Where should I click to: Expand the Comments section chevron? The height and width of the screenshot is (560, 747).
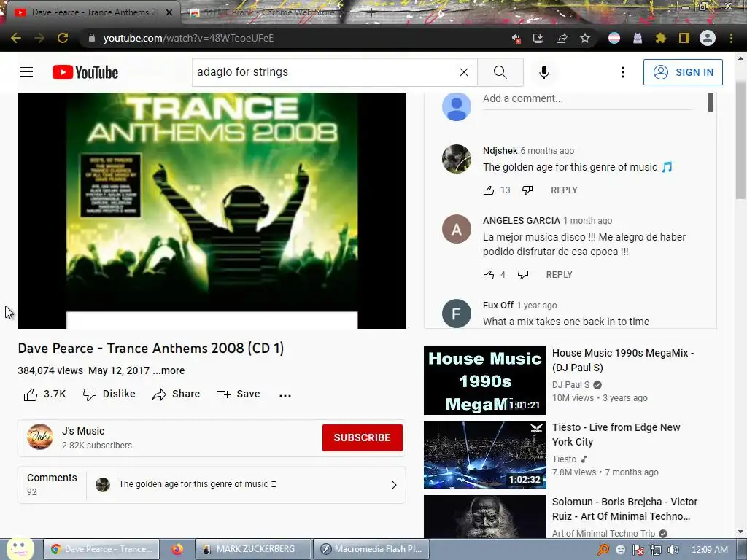coord(393,485)
